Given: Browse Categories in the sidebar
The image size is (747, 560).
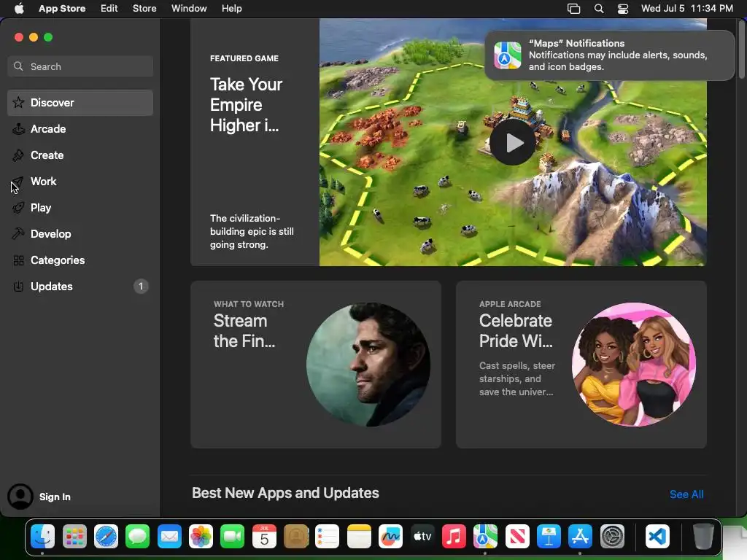Looking at the screenshot, I should tap(80, 260).
